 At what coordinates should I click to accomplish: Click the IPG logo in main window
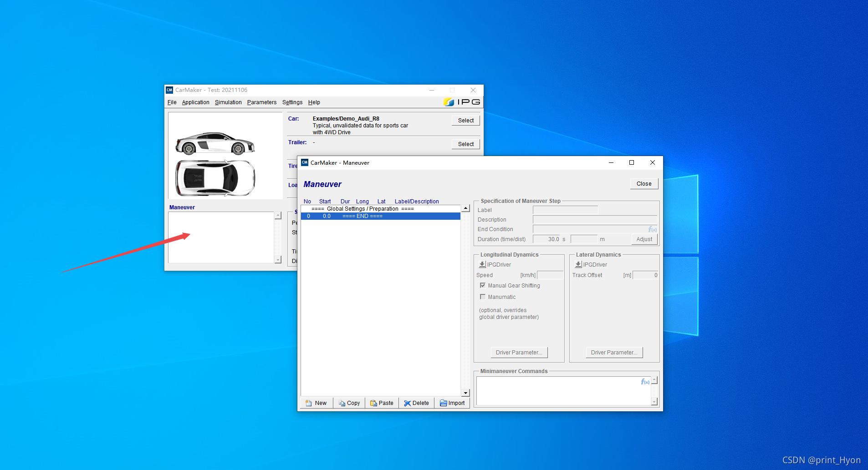point(462,102)
